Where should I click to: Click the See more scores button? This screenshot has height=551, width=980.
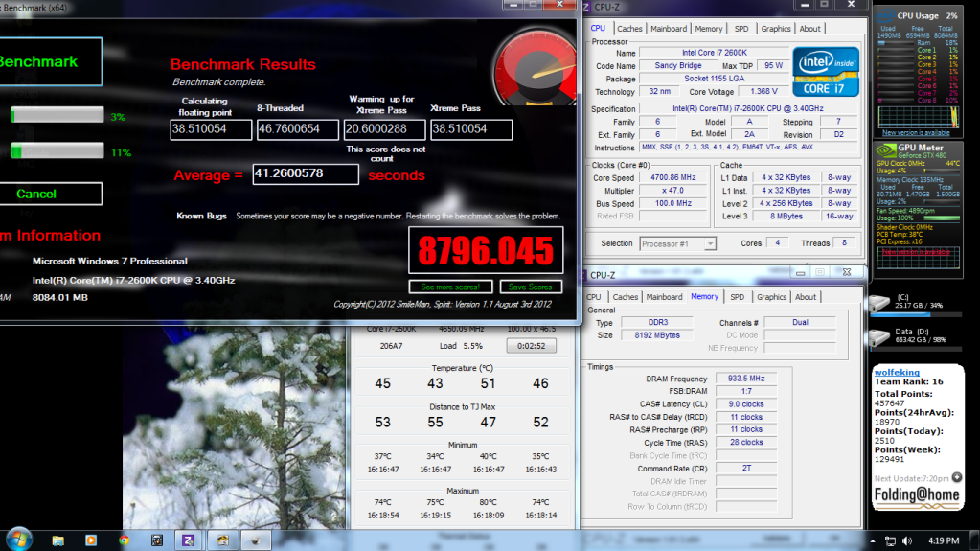(450, 287)
